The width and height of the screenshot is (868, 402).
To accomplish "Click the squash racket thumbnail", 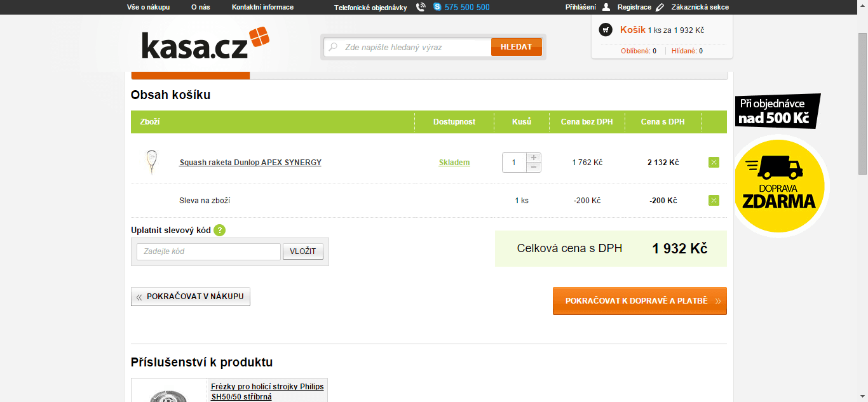I will pyautogui.click(x=151, y=163).
